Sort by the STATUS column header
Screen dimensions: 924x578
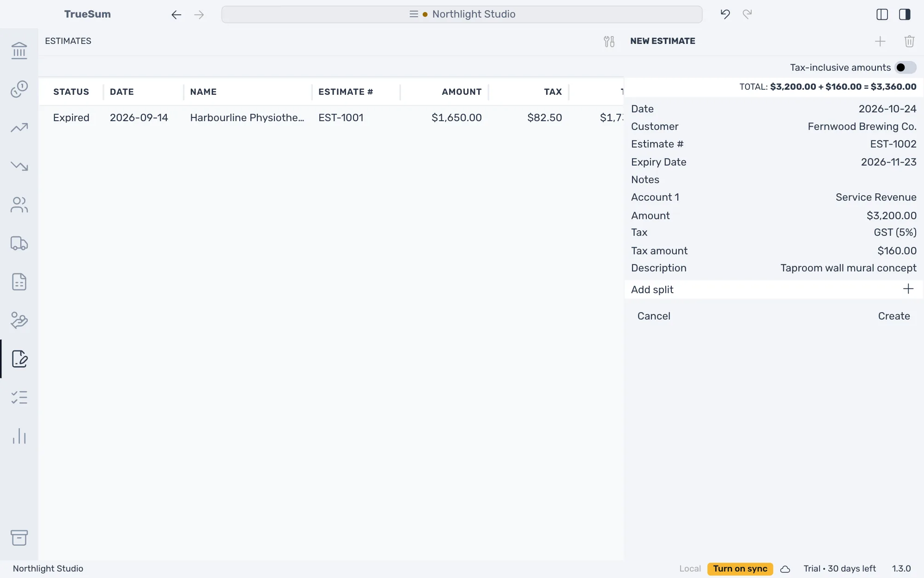[x=71, y=92]
